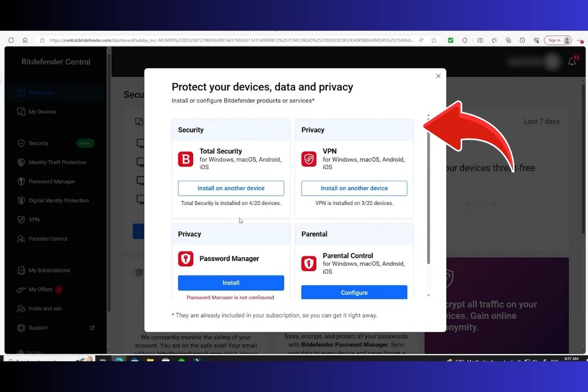This screenshot has height=392, width=588.
Task: Click the Support sidebar icon
Action: (21, 327)
